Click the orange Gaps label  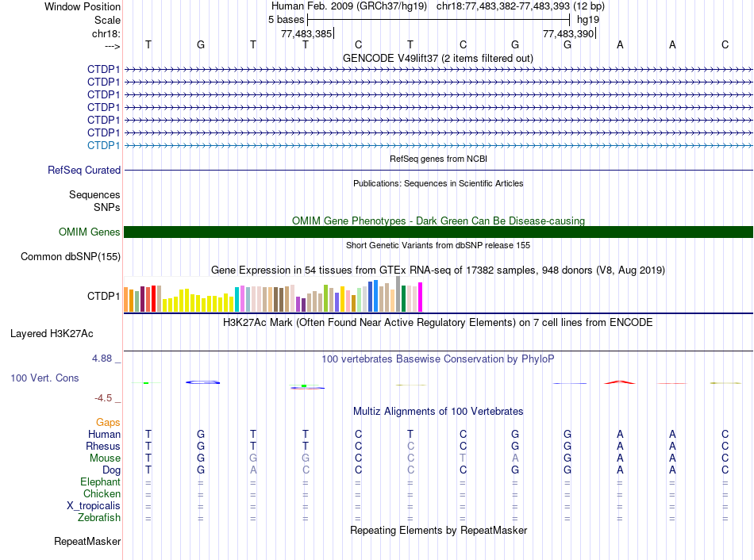click(108, 422)
